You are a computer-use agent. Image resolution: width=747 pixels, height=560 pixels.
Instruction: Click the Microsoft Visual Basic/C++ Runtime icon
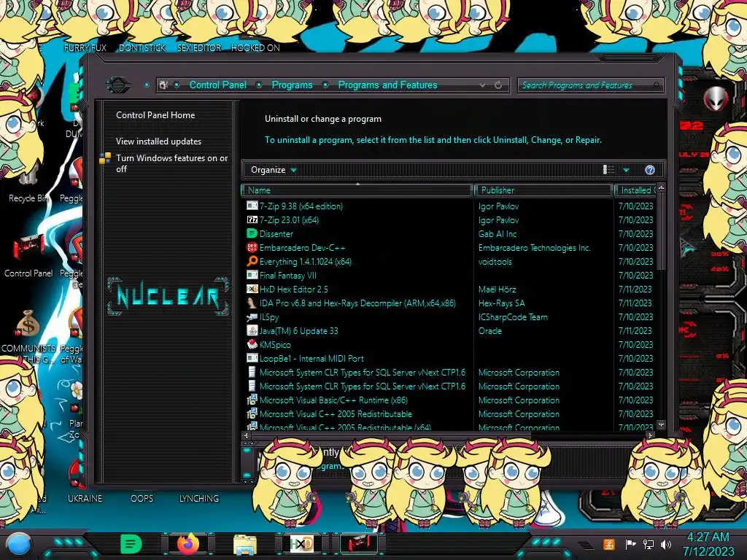tap(252, 400)
